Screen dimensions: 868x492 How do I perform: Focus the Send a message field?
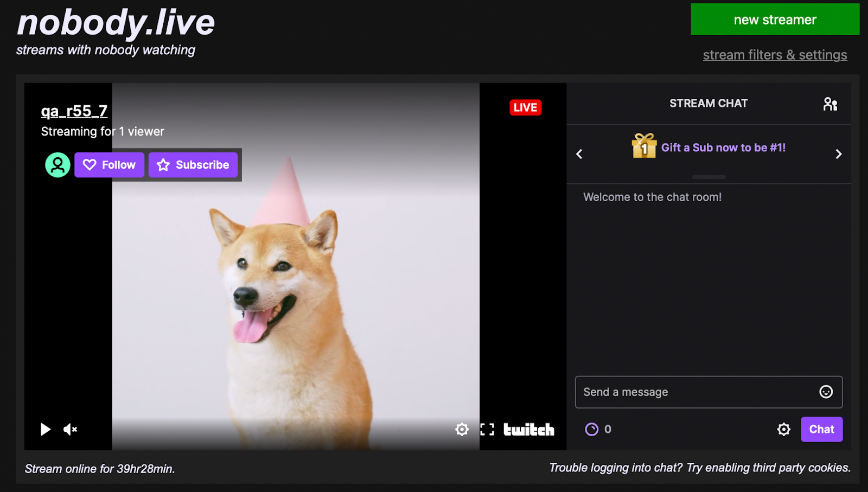point(709,392)
